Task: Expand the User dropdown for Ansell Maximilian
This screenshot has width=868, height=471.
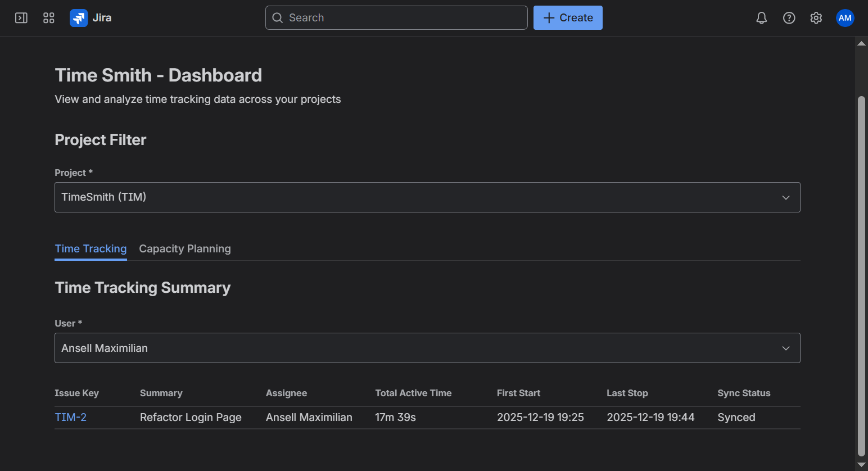Action: 427,347
